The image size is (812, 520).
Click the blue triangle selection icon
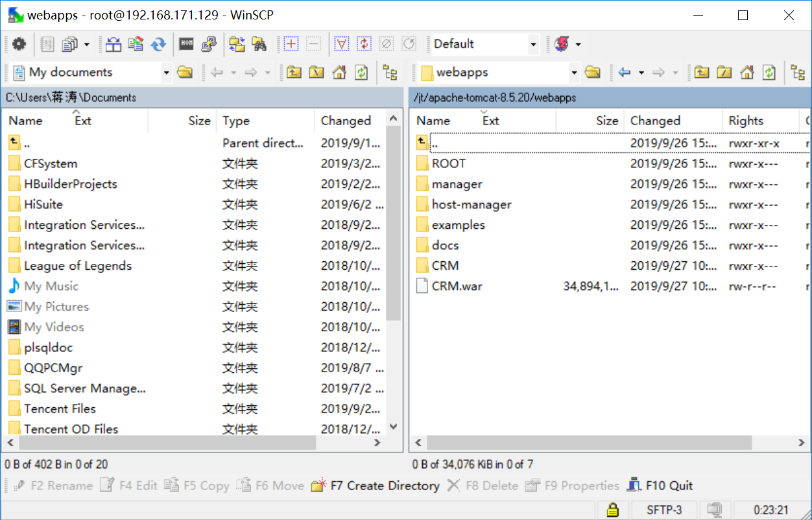(x=342, y=44)
